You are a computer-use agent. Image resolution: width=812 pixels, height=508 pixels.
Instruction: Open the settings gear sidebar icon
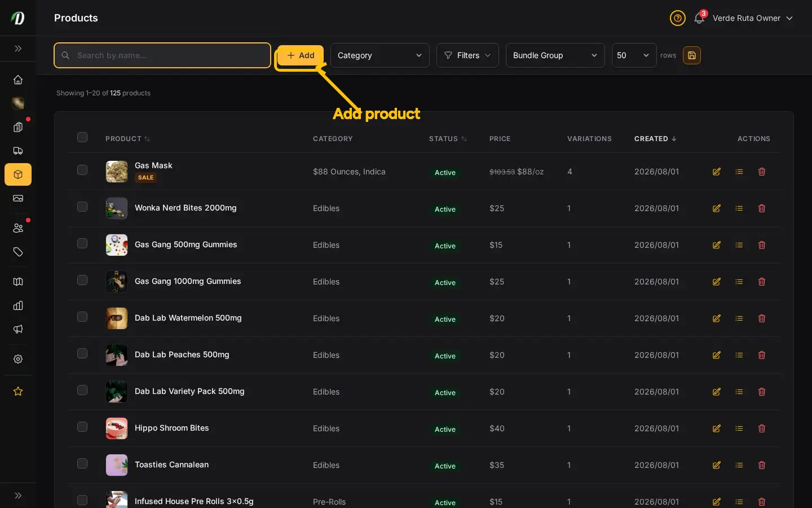click(x=18, y=359)
